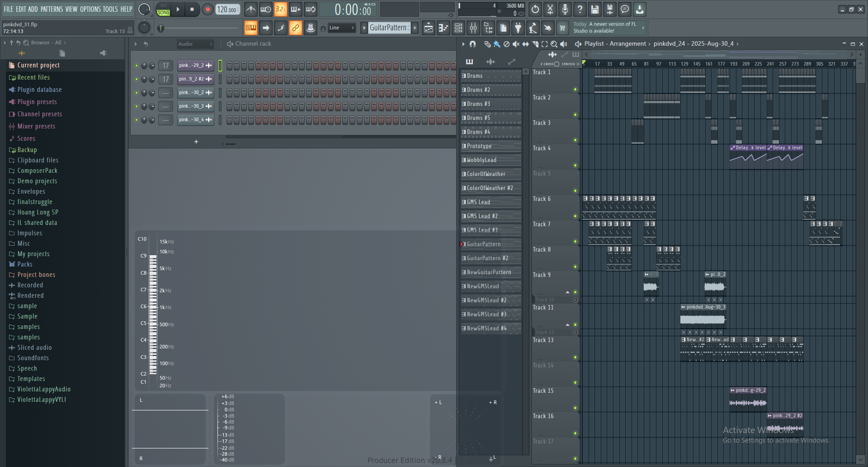The image size is (868, 467).
Task: Mute the pin..9_2 #2 channel LED
Action: pos(137,79)
